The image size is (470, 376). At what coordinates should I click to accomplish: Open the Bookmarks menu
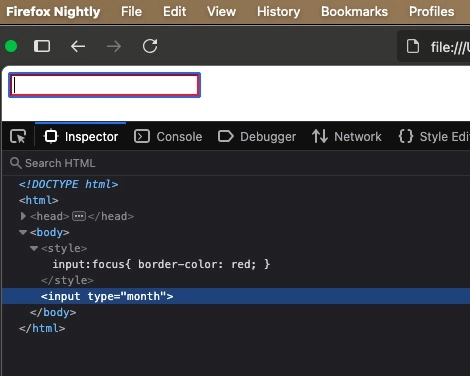(x=354, y=12)
